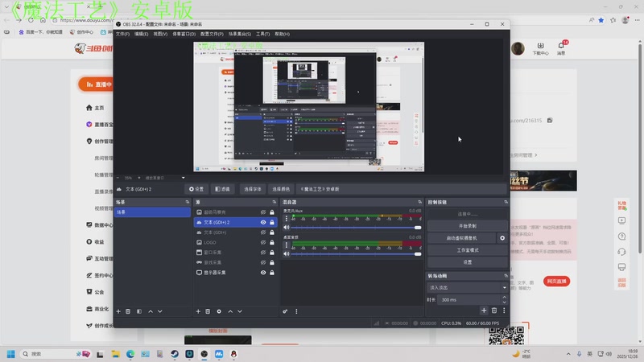Click the 设置 properties button on the source toolbar

(x=196, y=189)
